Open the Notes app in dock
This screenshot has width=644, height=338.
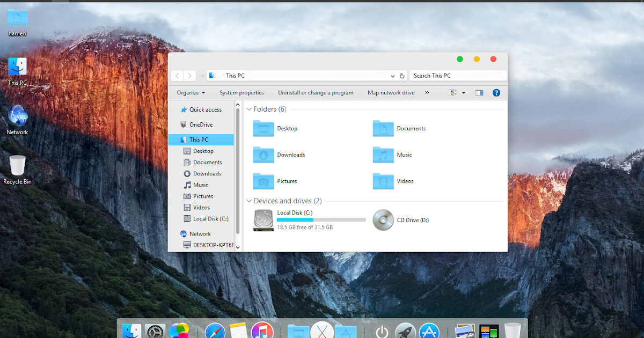coord(238,331)
